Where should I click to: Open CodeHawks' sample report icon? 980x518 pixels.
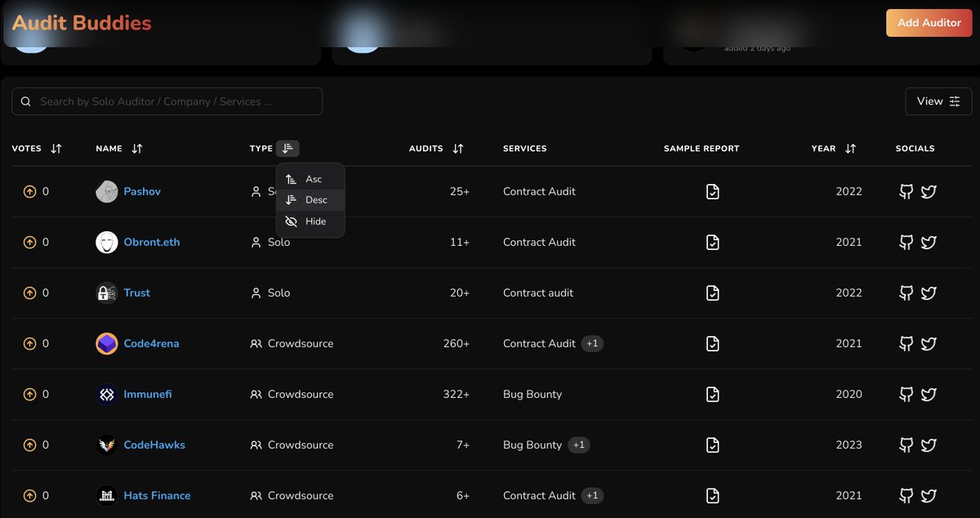click(713, 445)
